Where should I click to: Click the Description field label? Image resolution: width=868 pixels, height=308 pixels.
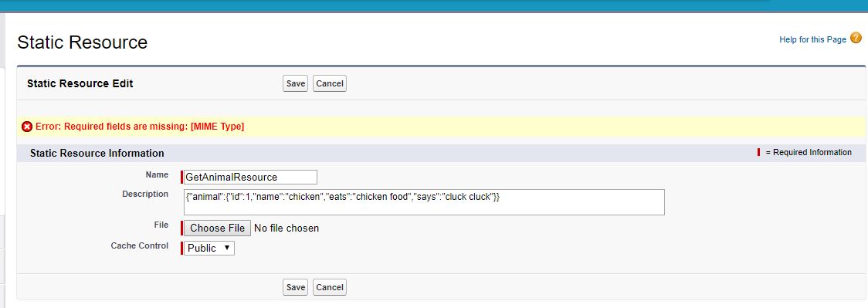145,194
